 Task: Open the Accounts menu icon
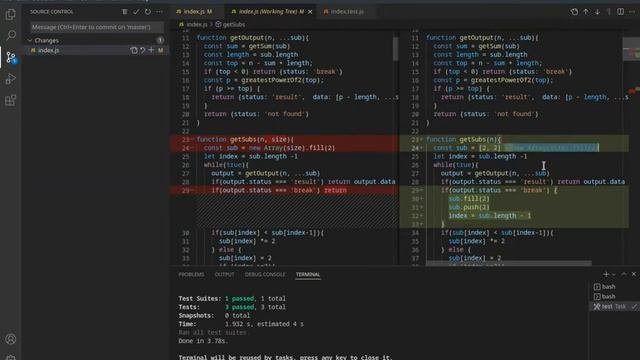(11, 339)
